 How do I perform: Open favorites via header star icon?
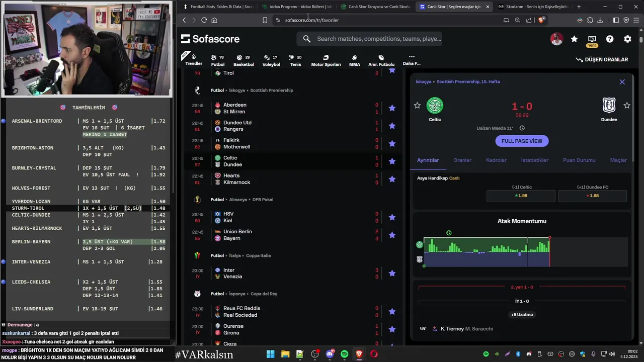pos(574,39)
